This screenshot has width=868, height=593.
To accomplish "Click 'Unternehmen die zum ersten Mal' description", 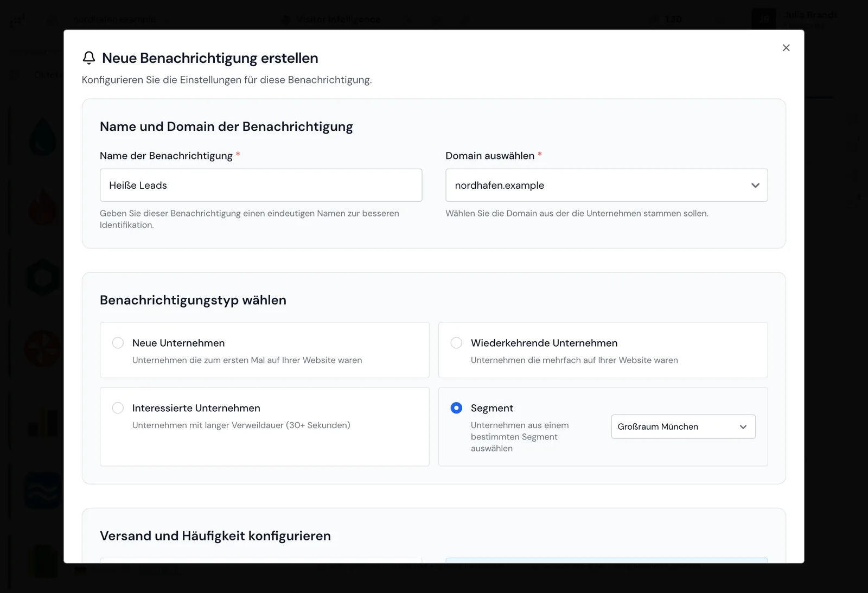I will point(247,360).
